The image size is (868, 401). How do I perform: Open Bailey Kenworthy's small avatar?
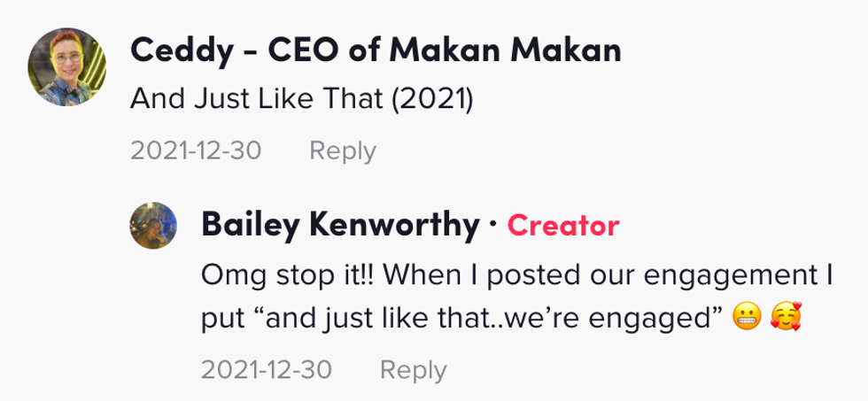pos(153,225)
